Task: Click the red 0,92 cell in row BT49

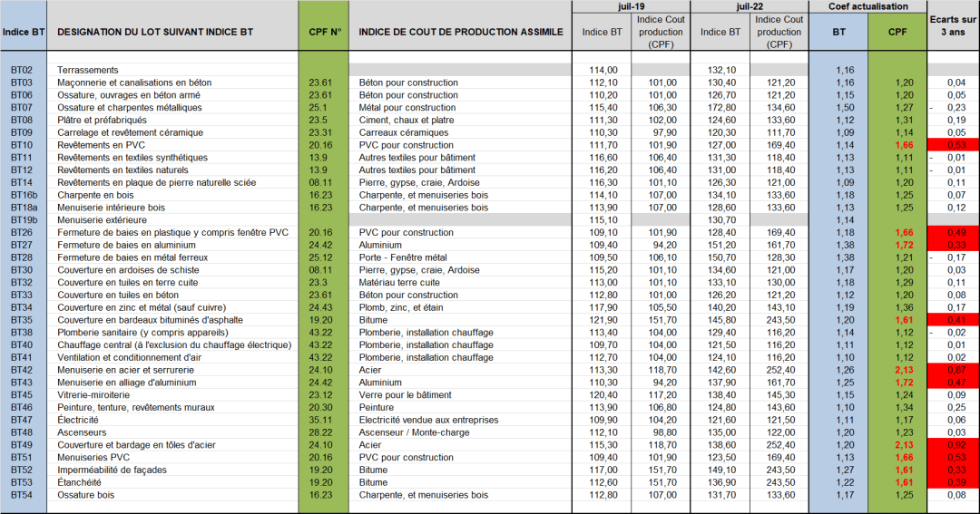Action: pyautogui.click(x=953, y=445)
